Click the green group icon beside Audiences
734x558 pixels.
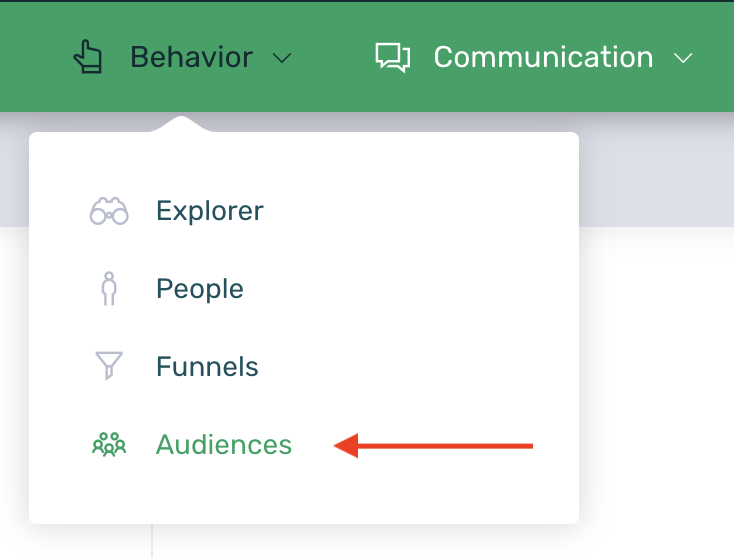coord(109,444)
